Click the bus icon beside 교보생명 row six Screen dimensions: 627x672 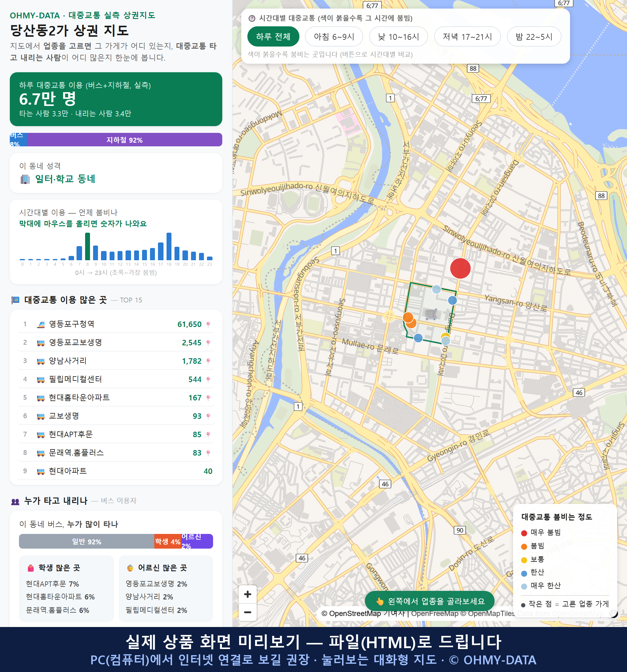[40, 416]
